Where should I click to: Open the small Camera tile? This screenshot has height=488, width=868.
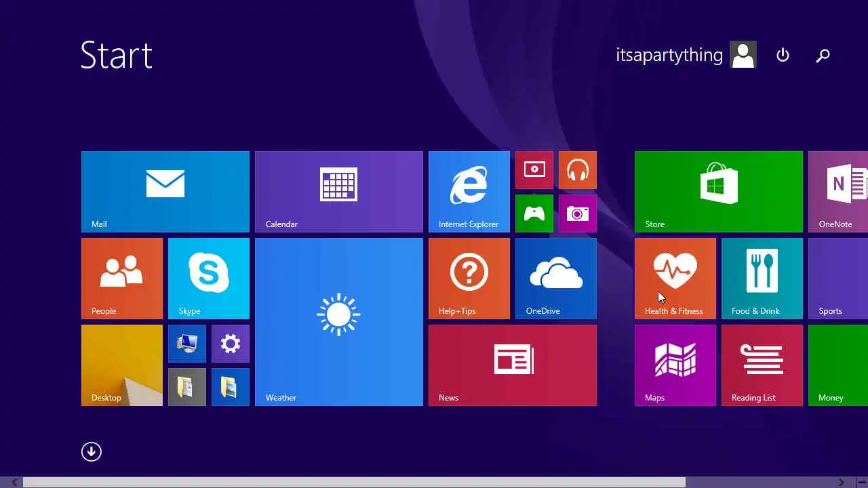[x=578, y=213]
